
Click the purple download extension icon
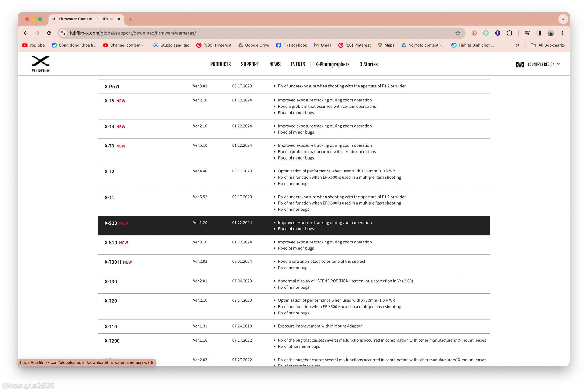pos(498,33)
